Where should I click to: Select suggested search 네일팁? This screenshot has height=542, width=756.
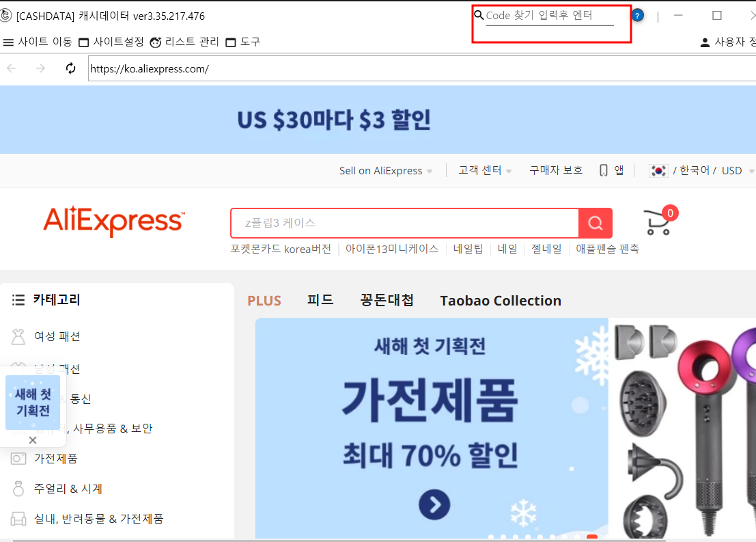[468, 249]
